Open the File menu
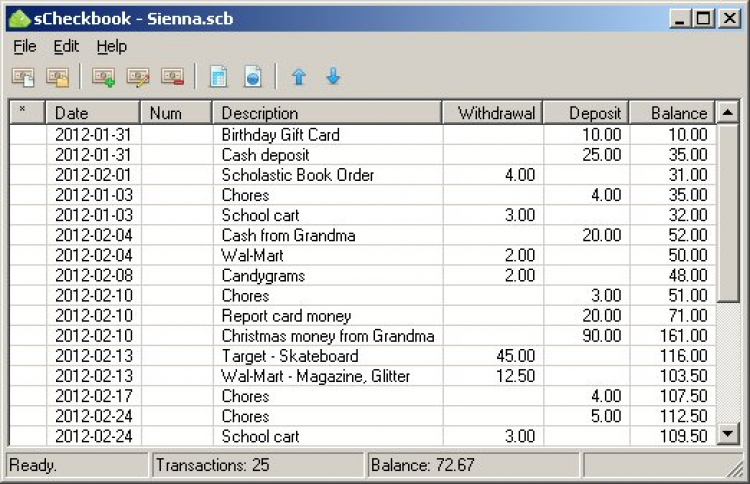Screen dimensions: 750x484 tap(24, 46)
